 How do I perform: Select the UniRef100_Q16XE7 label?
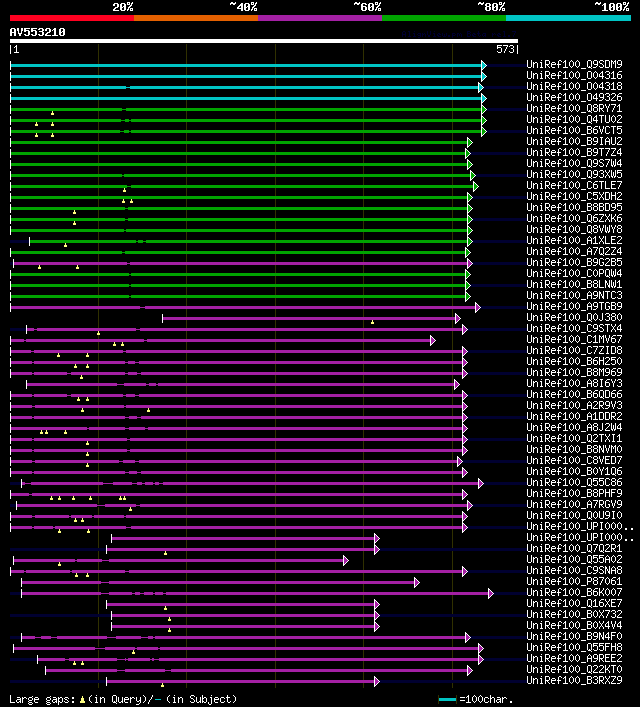tap(574, 603)
